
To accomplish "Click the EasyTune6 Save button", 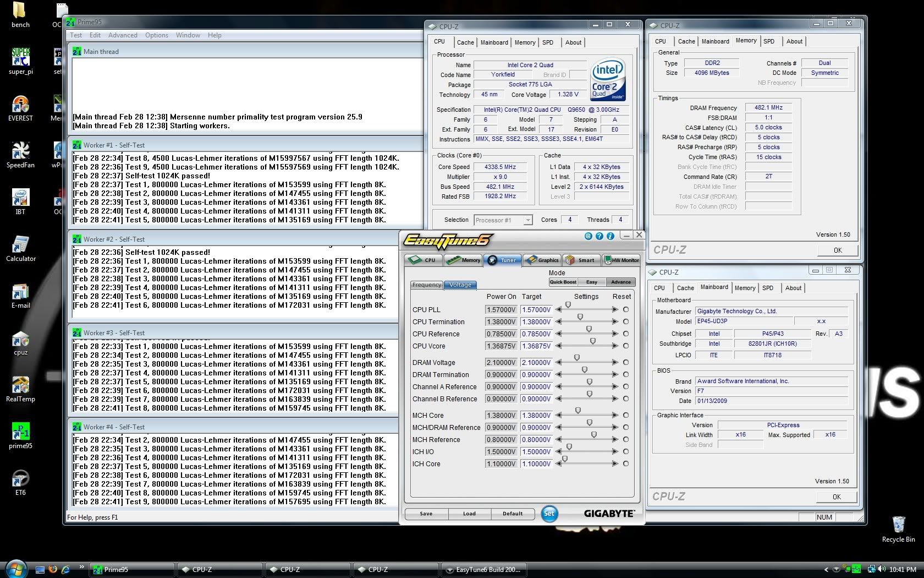I will 426,514.
